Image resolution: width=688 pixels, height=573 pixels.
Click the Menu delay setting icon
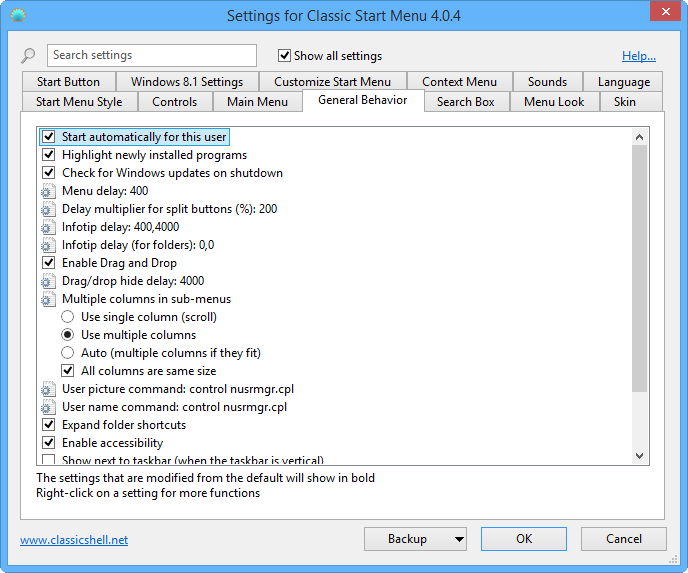48,191
